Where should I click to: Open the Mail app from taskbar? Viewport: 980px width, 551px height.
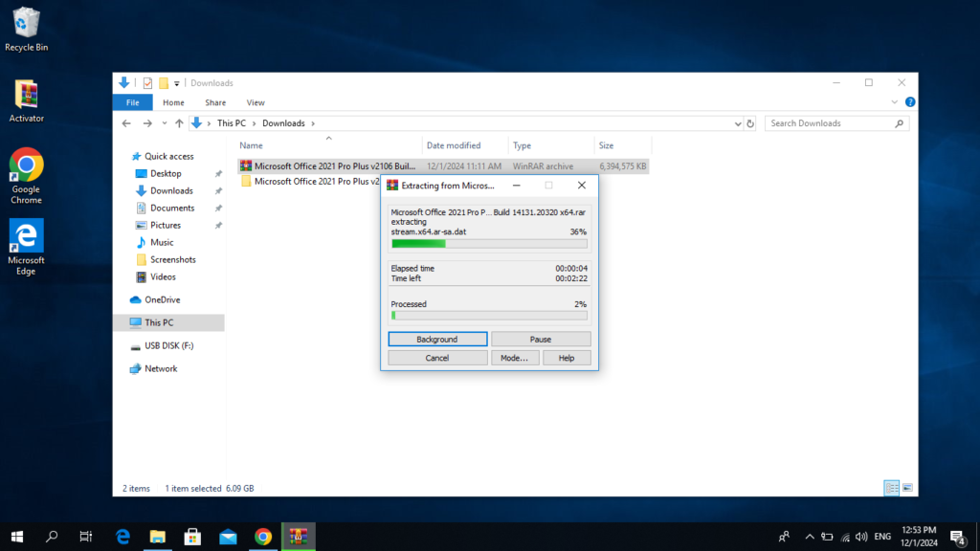228,537
